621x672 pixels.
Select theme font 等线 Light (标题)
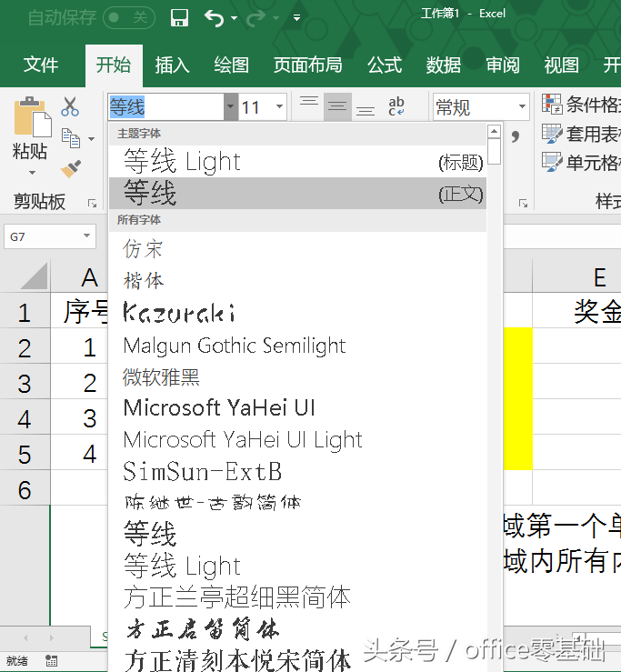(x=298, y=162)
